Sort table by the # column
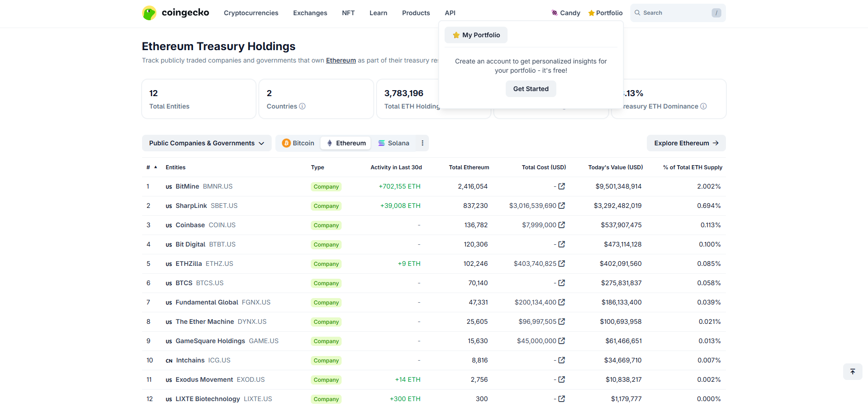The image size is (868, 408). pyautogui.click(x=152, y=167)
